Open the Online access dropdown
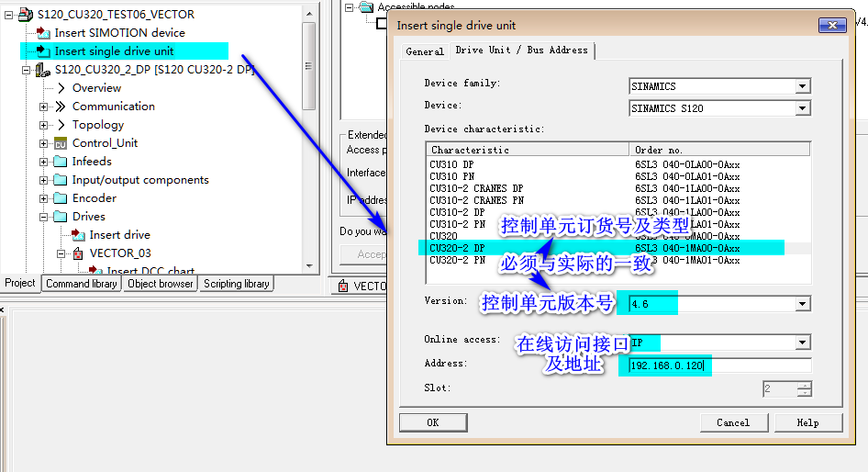The image size is (868, 472). coord(803,343)
